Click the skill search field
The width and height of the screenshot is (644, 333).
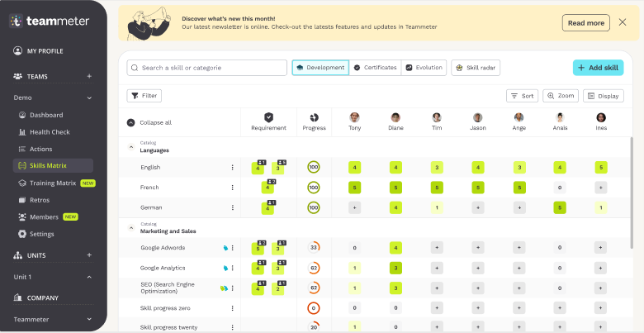(x=206, y=68)
